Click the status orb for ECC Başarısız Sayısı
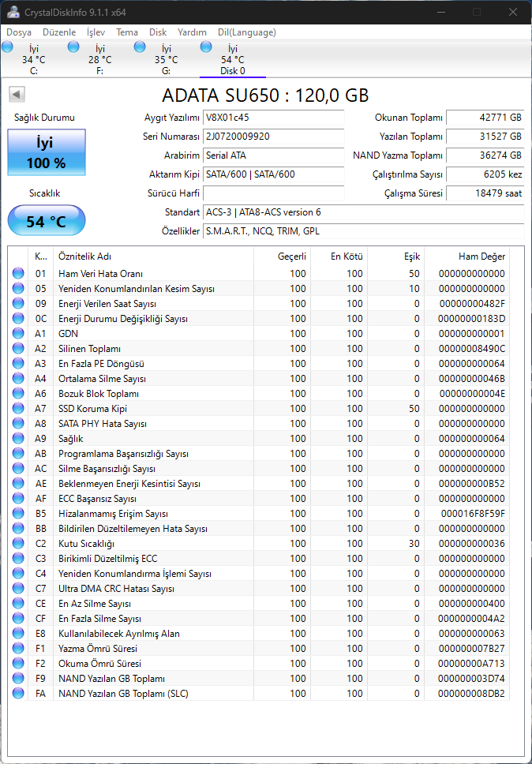The image size is (532, 764). coord(18,499)
